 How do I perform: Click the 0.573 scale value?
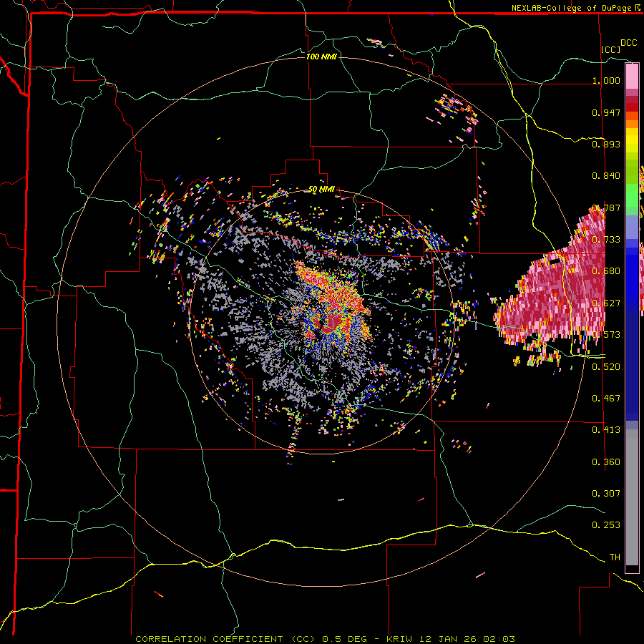[606, 335]
